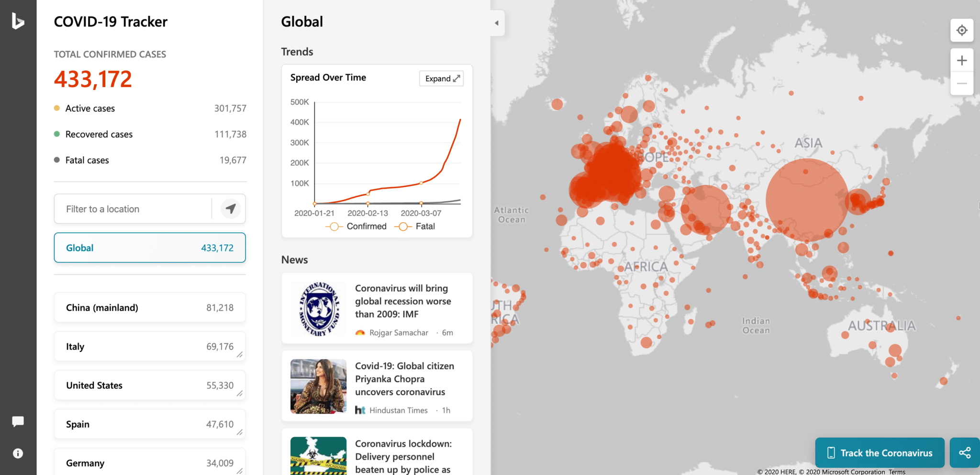Collapse the Global details panel

[497, 23]
